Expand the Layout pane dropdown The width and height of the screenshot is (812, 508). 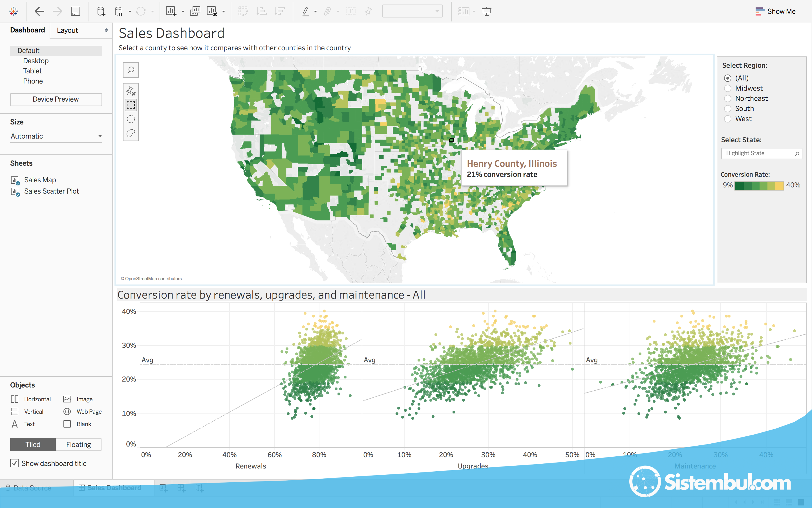pos(106,30)
